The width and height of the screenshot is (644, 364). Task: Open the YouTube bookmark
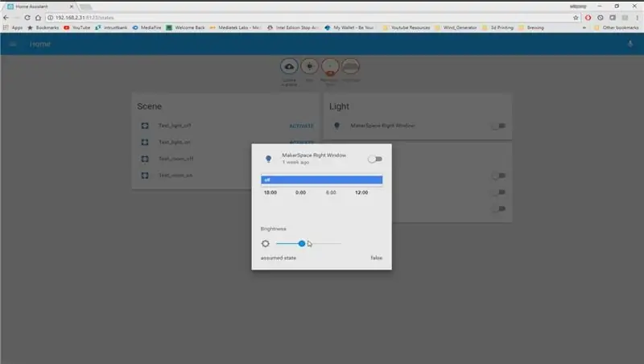(x=76, y=27)
